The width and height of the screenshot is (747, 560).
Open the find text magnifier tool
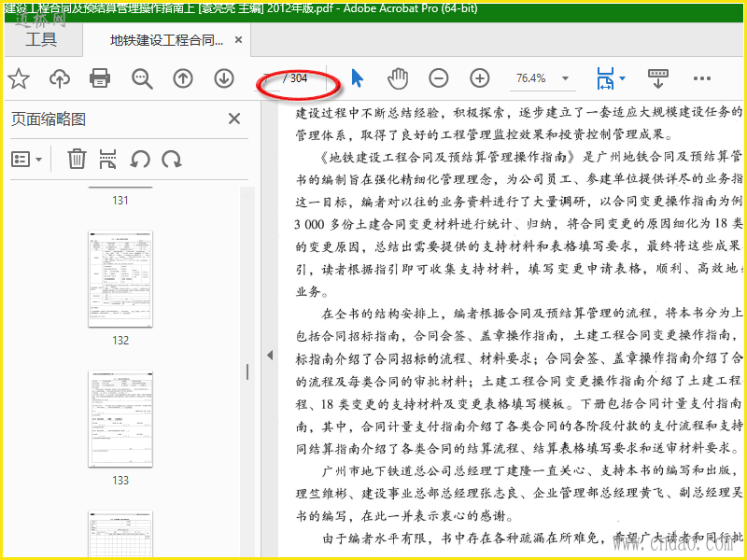142,78
